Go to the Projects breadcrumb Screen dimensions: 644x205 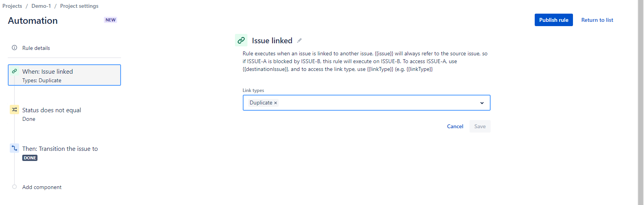coord(12,6)
